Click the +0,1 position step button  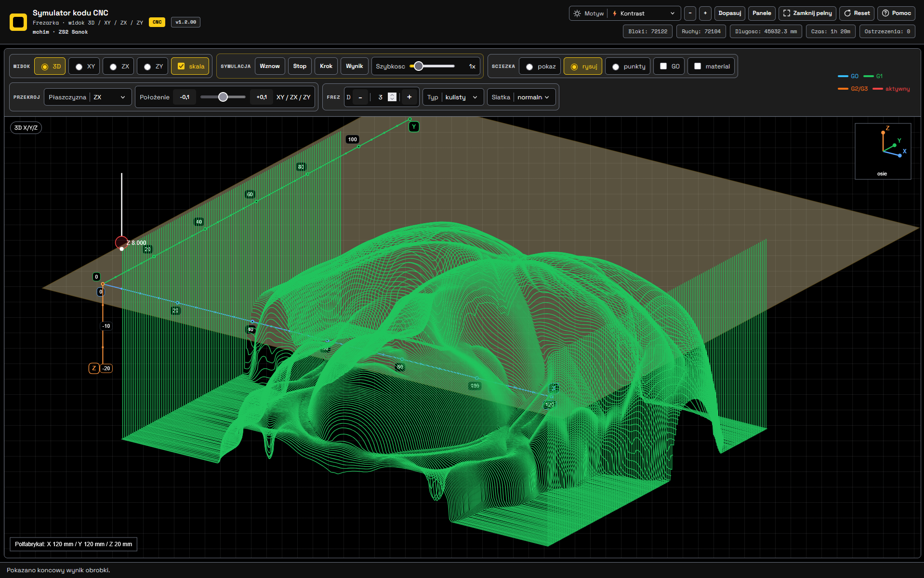coord(262,97)
